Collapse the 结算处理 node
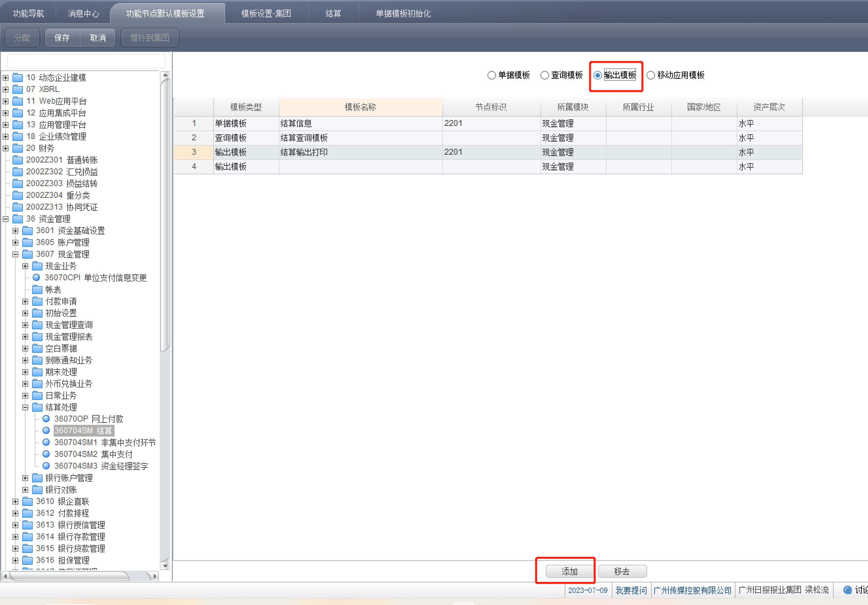The height and width of the screenshot is (605, 868). pyautogui.click(x=25, y=407)
